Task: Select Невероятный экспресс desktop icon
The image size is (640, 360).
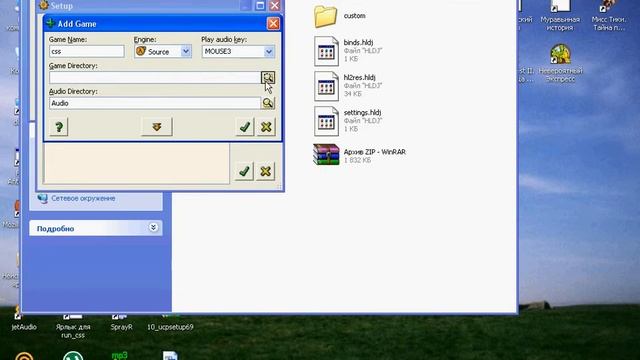Action: pyautogui.click(x=560, y=64)
